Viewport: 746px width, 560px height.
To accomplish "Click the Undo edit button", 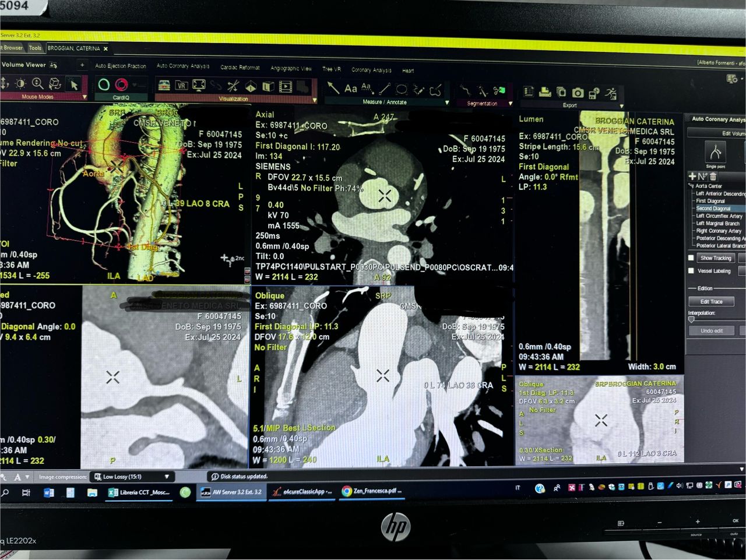I will 711,330.
